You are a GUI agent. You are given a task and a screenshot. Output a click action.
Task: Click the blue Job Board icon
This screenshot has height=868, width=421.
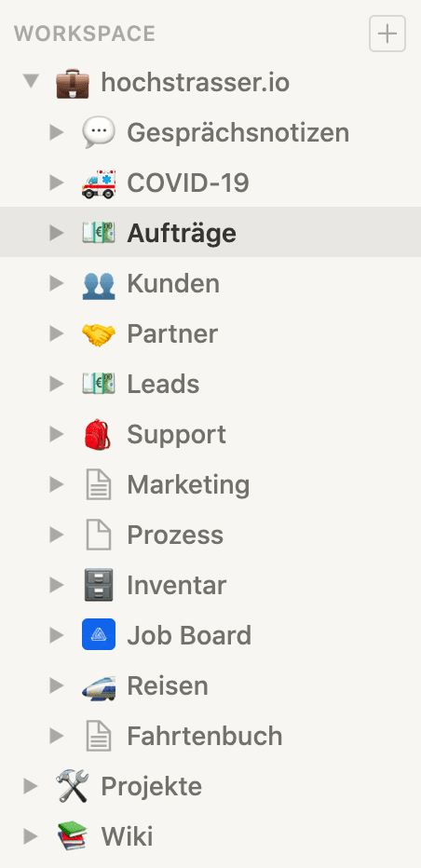(99, 634)
